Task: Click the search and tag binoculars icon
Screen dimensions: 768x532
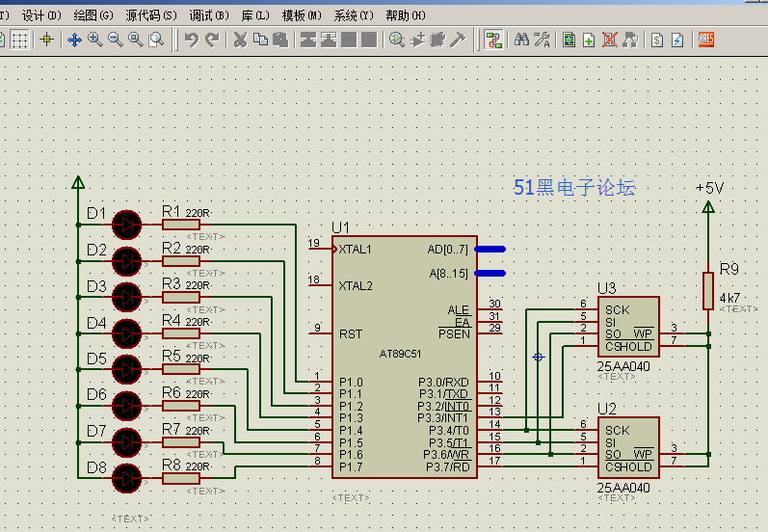Action: tap(521, 40)
